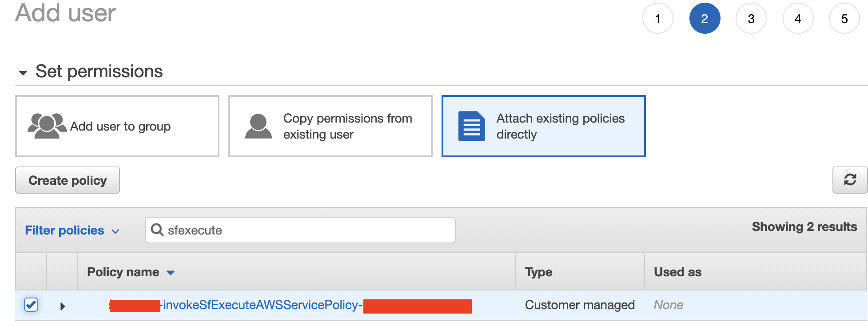Go to step 5 circle
Image resolution: width=868 pixels, height=326 pixels.
point(844,19)
